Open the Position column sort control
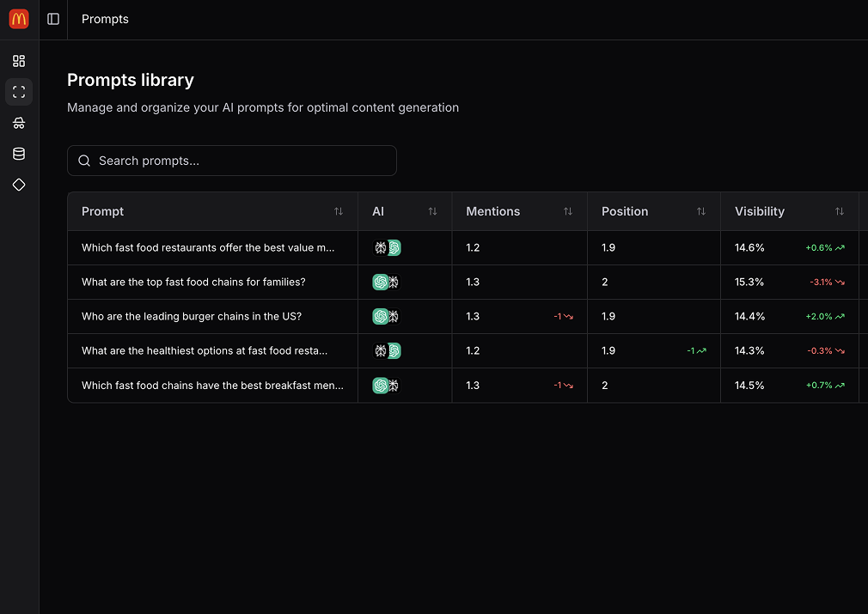The width and height of the screenshot is (868, 614). pos(702,211)
